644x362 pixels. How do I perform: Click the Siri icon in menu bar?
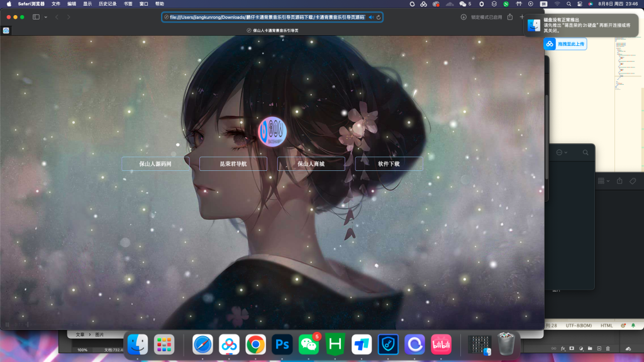[591, 4]
